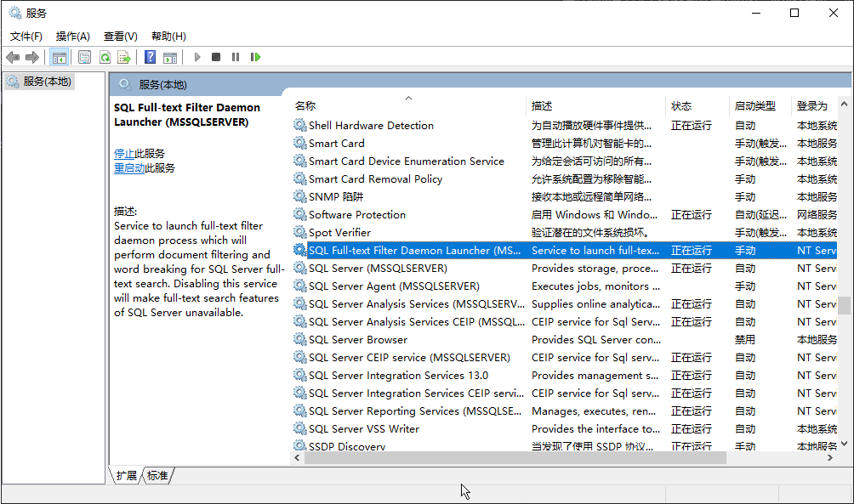Click gear icon of Smart Card row

click(299, 143)
